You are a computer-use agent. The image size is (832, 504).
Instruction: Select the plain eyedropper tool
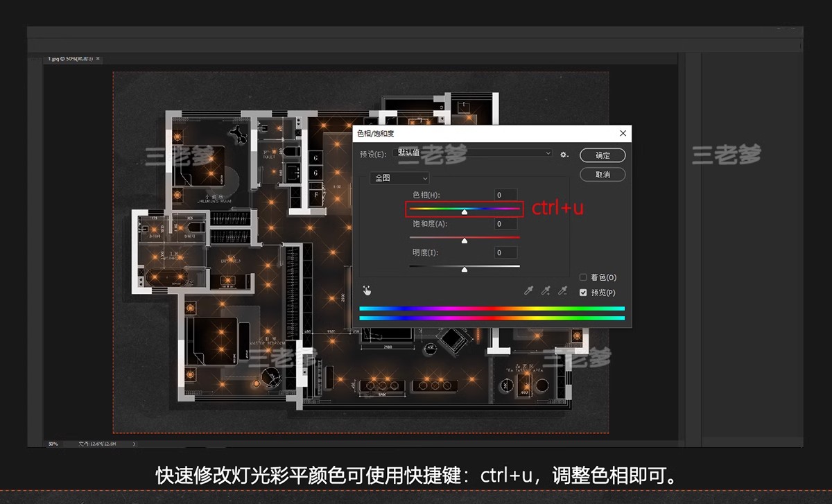click(528, 290)
